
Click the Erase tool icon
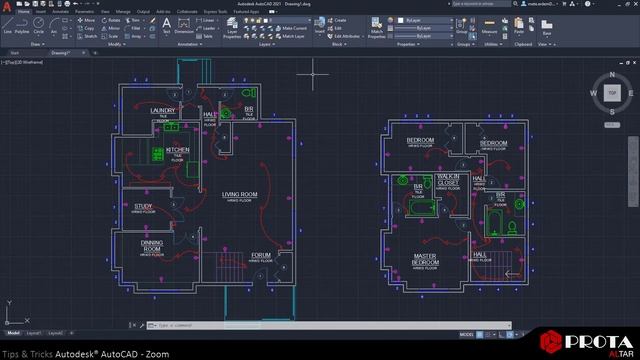coord(153,20)
